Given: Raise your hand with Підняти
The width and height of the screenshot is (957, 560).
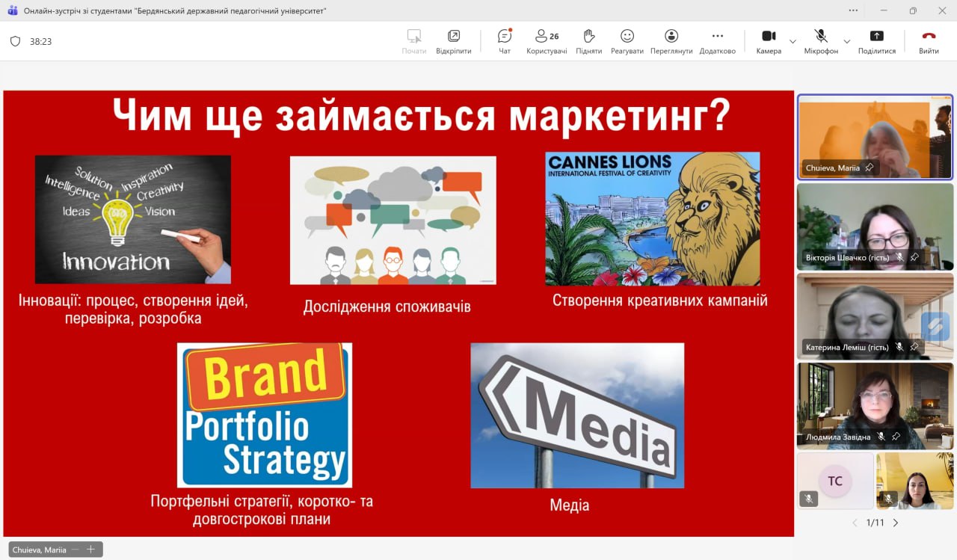Looking at the screenshot, I should 589,41.
